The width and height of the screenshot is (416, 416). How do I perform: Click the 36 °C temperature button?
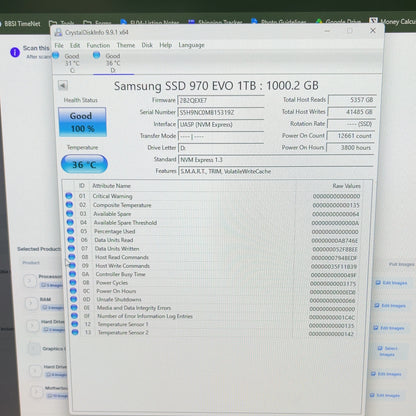coord(84,164)
